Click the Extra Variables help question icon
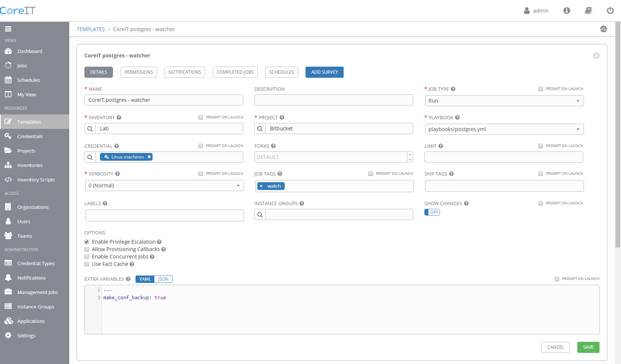This screenshot has height=364, width=621. [x=128, y=279]
